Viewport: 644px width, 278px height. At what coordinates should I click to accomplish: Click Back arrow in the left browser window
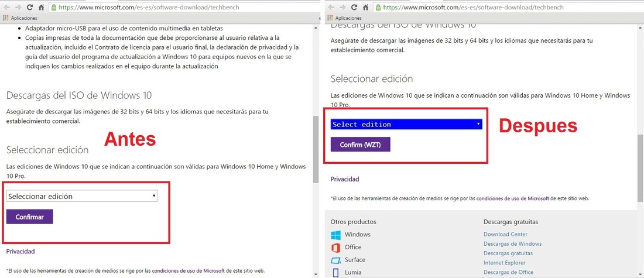[x=7, y=8]
